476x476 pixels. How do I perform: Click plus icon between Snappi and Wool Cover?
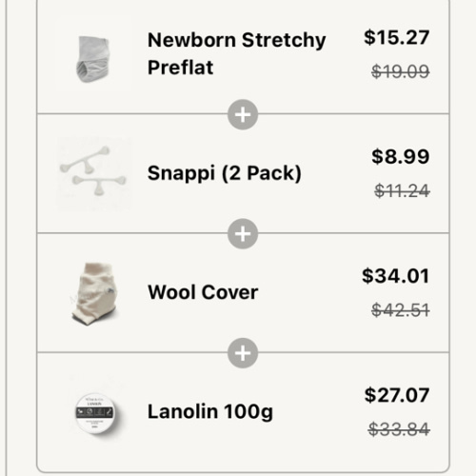pos(243,234)
